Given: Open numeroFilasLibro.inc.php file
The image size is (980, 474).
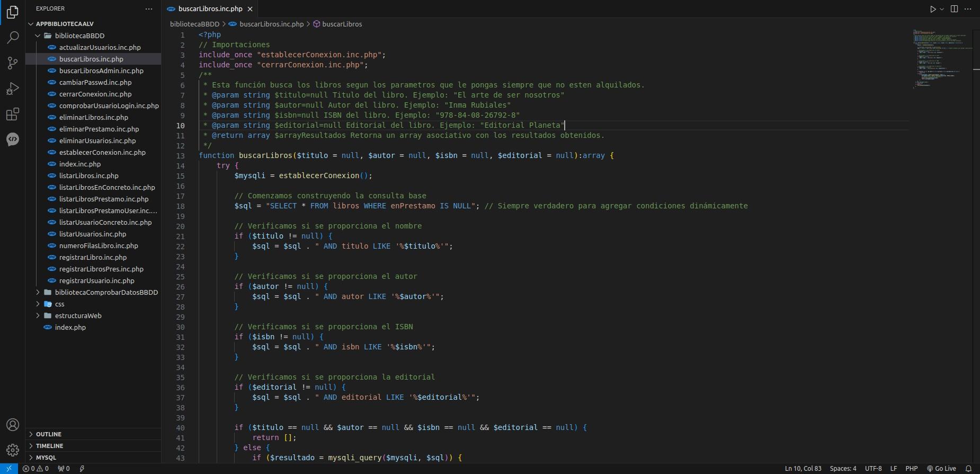Looking at the screenshot, I should (93, 245).
